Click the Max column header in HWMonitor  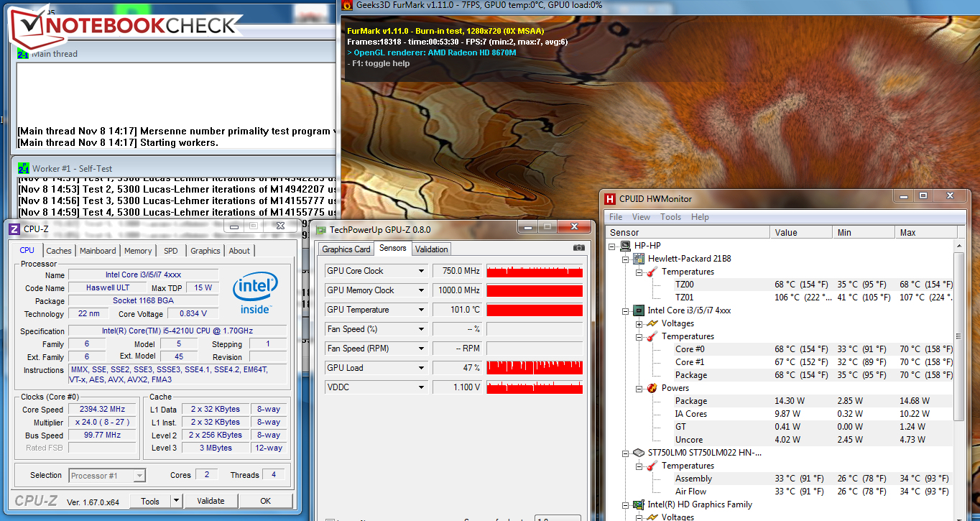926,232
